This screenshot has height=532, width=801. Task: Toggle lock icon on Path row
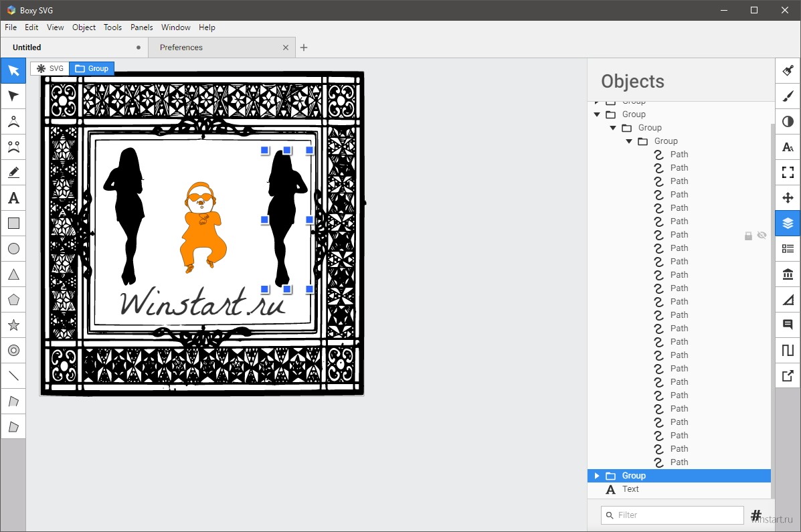point(748,236)
